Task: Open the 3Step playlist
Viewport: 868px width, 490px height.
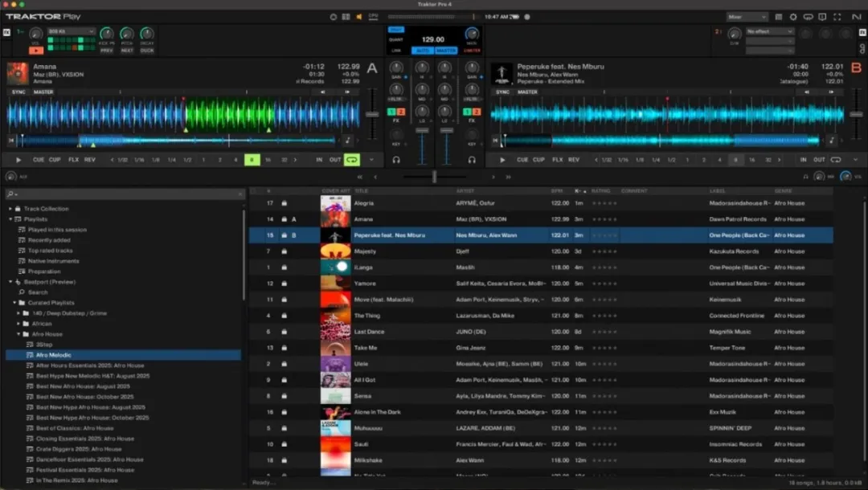Action: (x=43, y=345)
